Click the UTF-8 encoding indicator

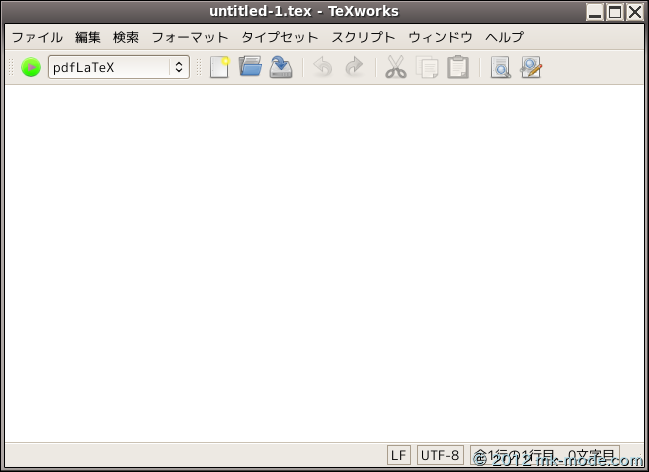point(440,455)
